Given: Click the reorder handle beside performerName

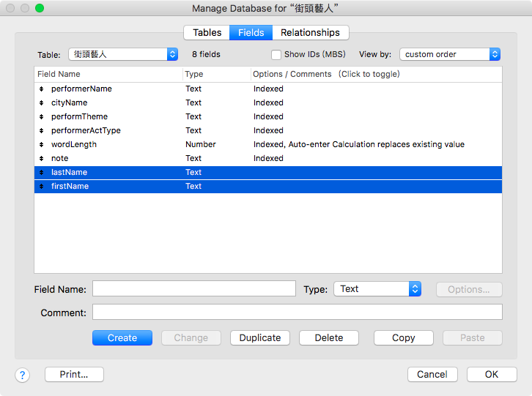Looking at the screenshot, I should click(41, 89).
